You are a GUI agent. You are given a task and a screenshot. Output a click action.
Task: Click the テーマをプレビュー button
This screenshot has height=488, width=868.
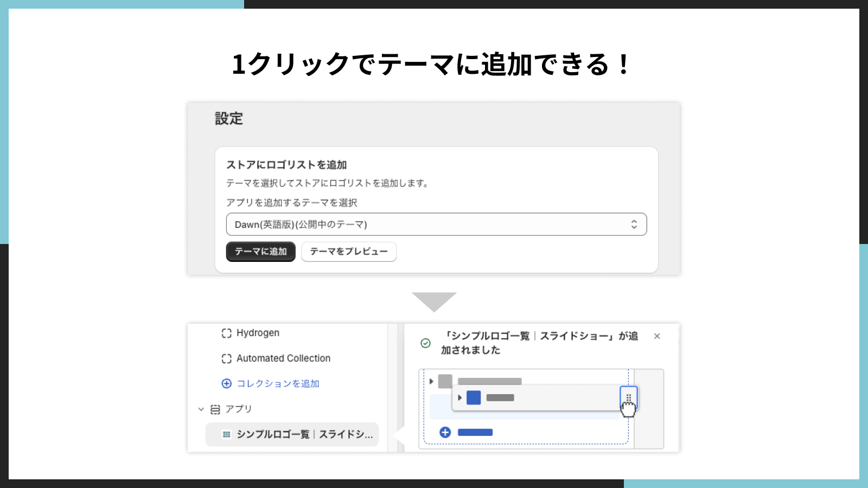coord(349,252)
